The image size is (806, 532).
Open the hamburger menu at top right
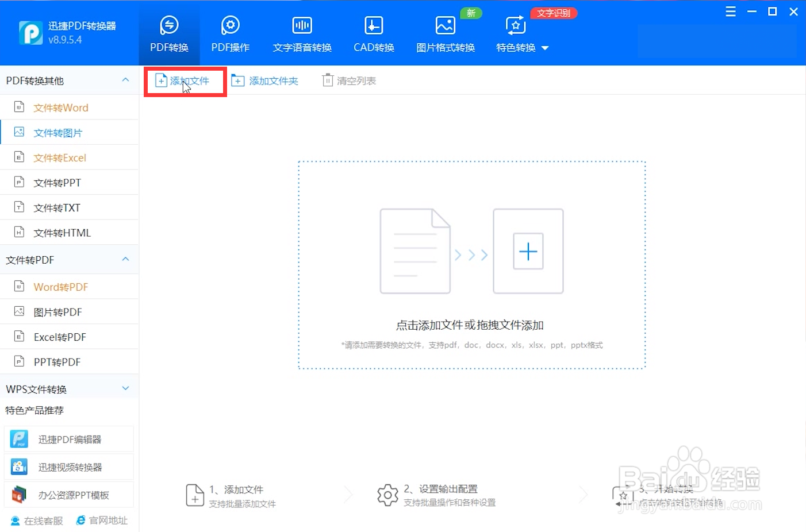coord(730,11)
